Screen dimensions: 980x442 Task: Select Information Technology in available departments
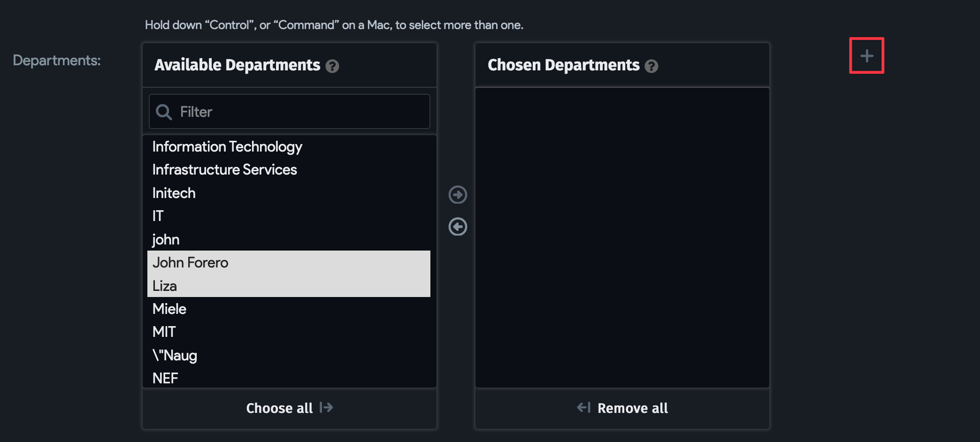click(227, 146)
